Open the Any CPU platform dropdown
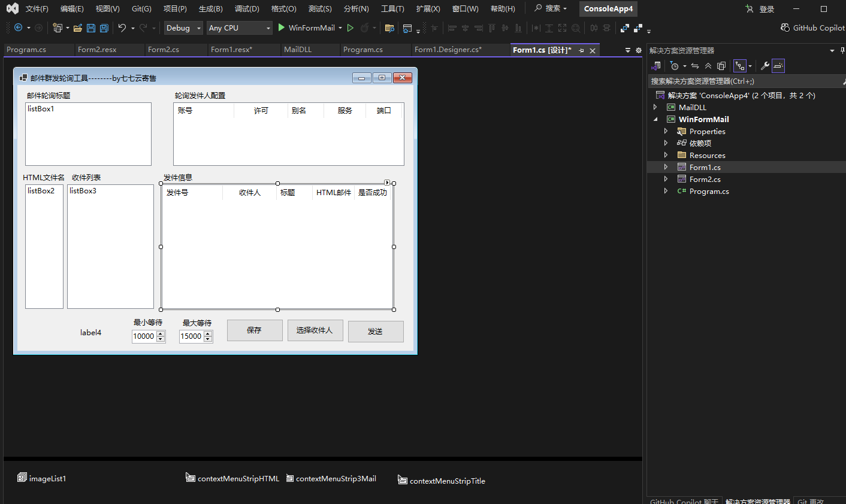 click(x=239, y=28)
